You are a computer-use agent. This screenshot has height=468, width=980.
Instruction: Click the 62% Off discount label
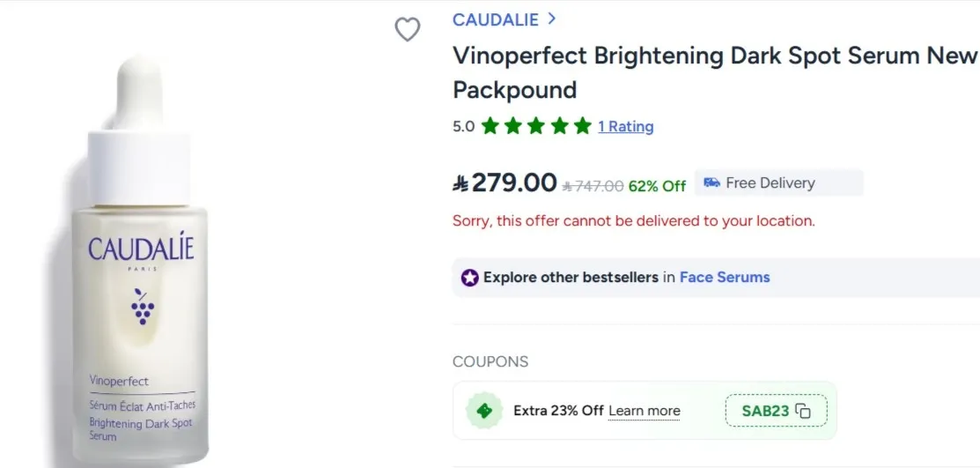point(657,185)
